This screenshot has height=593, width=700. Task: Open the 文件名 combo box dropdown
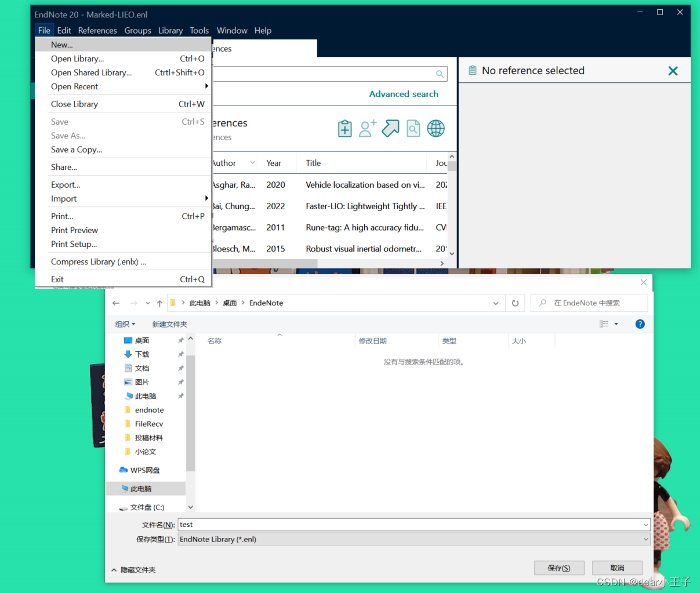(x=645, y=525)
